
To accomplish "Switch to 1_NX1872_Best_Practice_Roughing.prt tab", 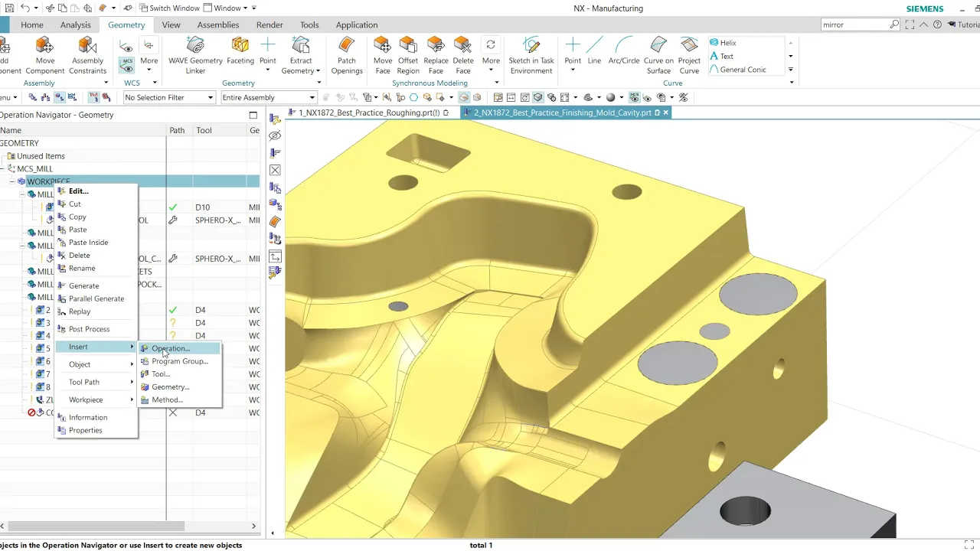I will (x=369, y=112).
